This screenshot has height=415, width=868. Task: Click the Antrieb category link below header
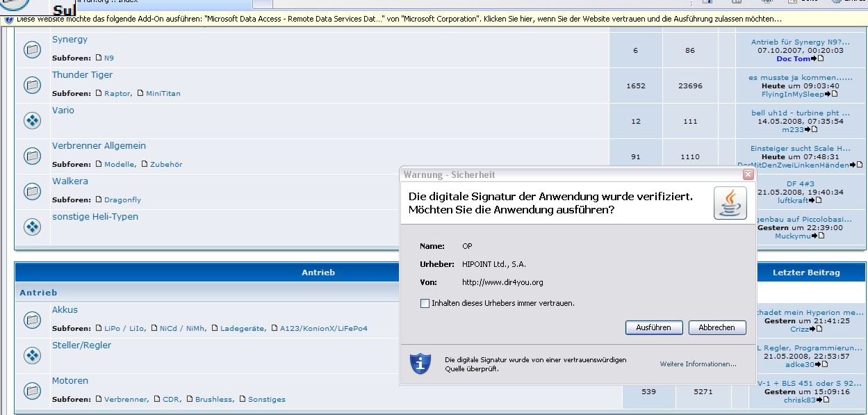coord(38,293)
